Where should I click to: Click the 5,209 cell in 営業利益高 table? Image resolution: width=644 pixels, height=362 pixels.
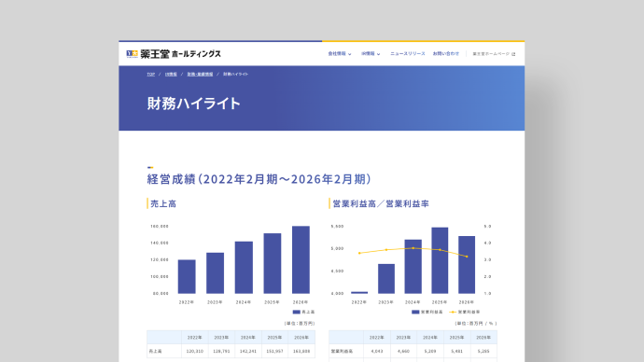tap(430, 352)
